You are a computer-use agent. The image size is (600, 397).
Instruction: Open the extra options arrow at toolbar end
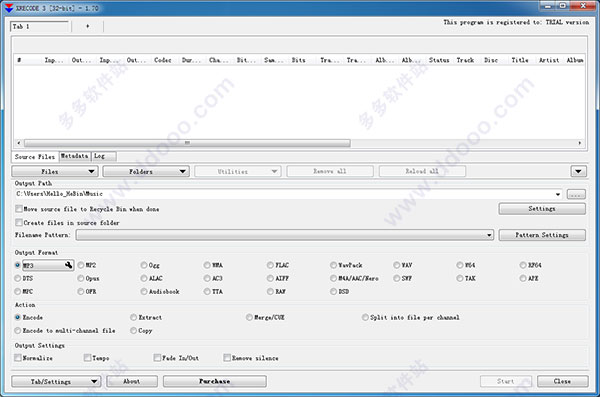579,172
